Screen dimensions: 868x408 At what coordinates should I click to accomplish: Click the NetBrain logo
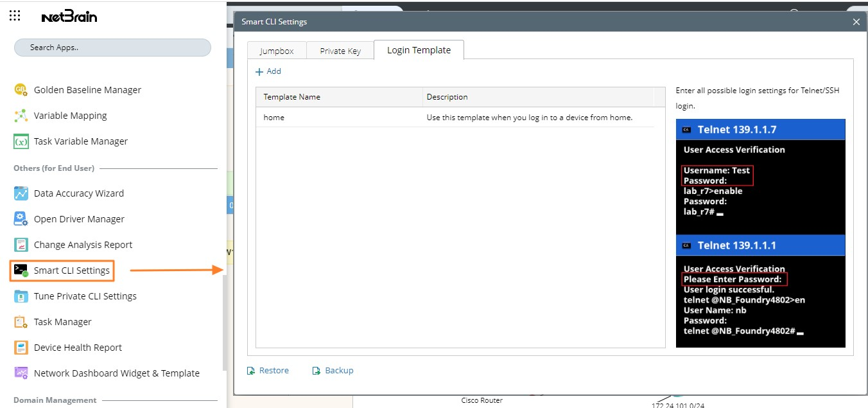click(69, 17)
